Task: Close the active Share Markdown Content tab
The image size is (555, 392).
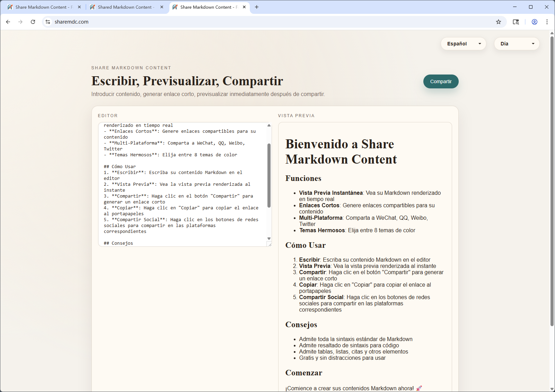Action: 244,7
